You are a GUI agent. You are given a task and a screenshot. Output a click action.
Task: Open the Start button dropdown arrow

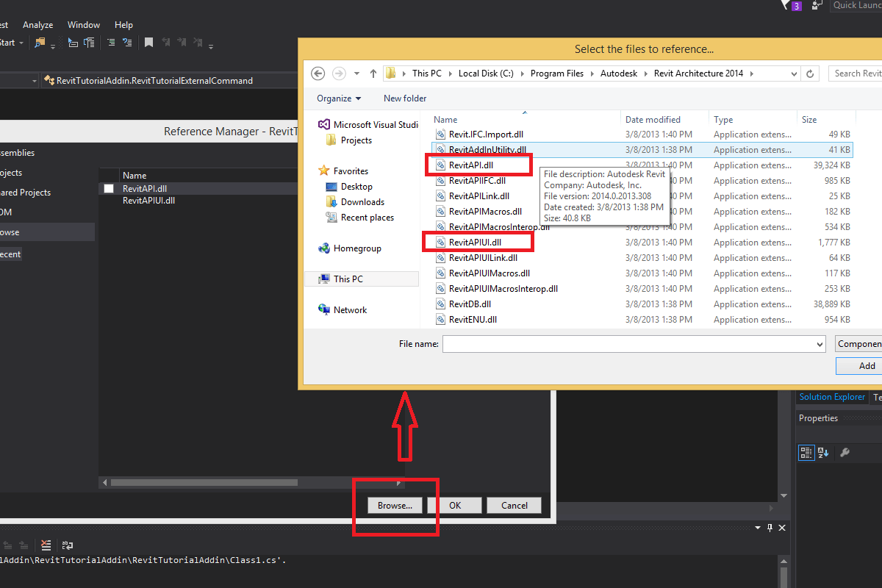21,43
